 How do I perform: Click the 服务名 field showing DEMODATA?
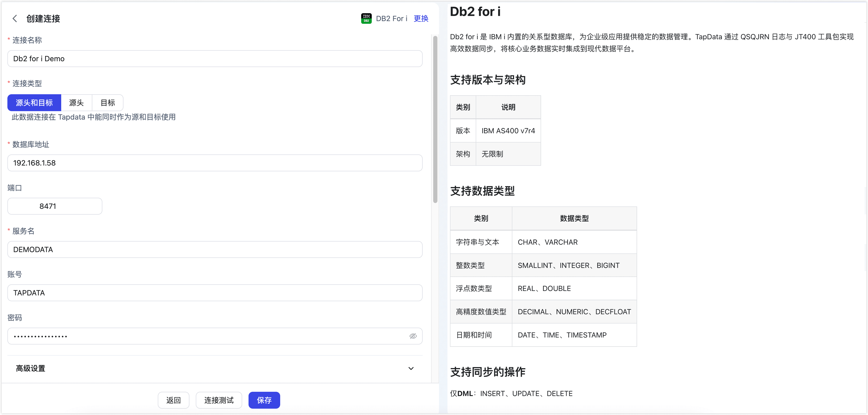pyautogui.click(x=215, y=249)
